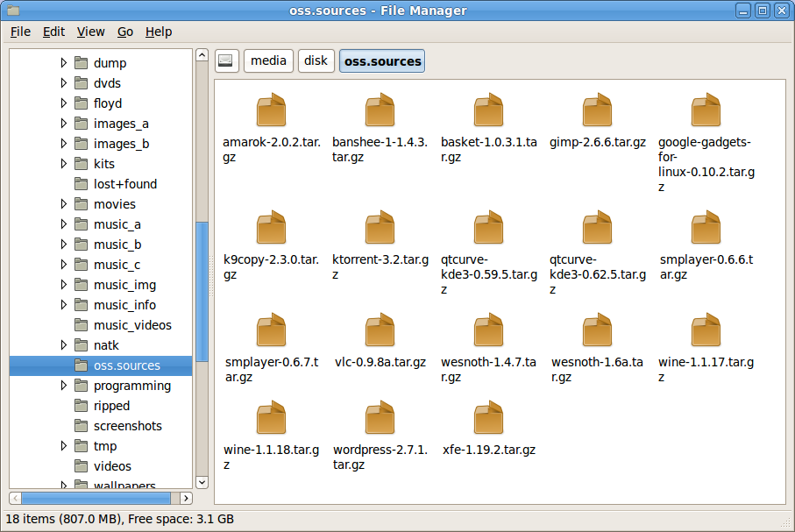Viewport: 795px width, 532px height.
Task: Select the ktorrent-3.2.tar.gz archive icon
Action: (x=380, y=227)
